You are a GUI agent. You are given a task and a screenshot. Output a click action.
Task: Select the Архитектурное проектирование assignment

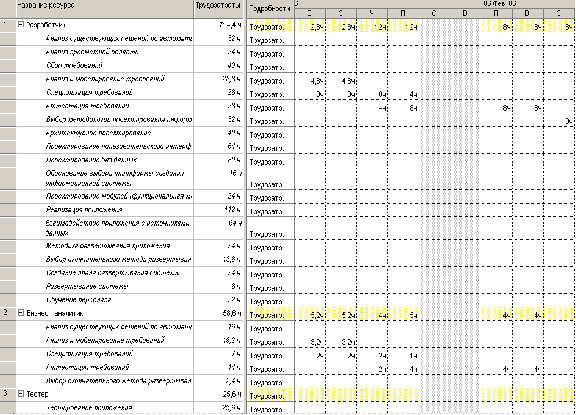point(98,133)
